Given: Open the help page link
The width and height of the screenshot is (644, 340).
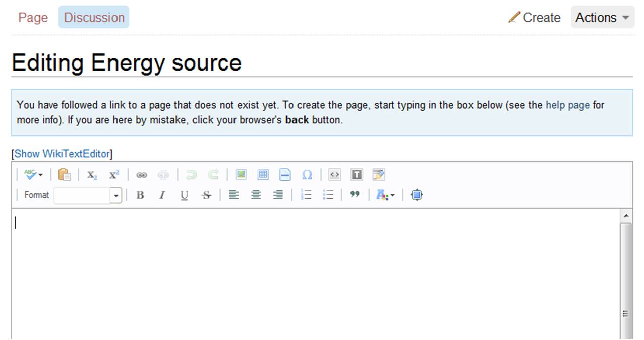Looking at the screenshot, I should (x=567, y=105).
